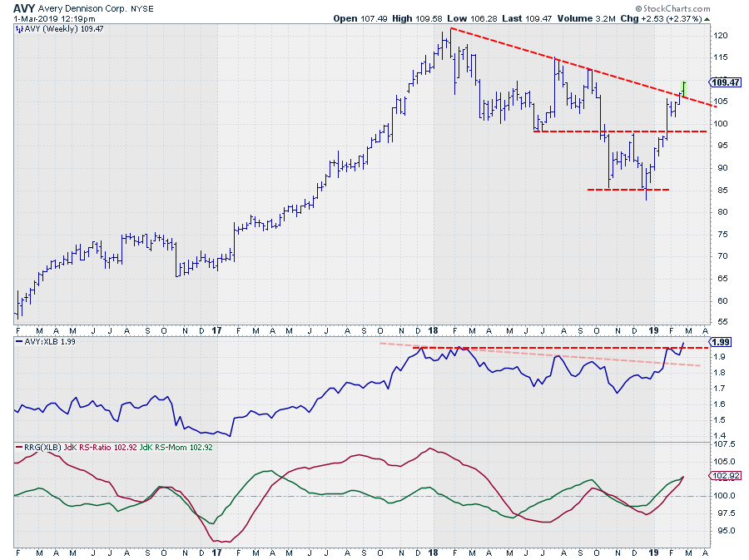The width and height of the screenshot is (749, 560).
Task: Click the red horizontal dashed line in AVY:XLB panel
Action: pyautogui.click(x=560, y=348)
